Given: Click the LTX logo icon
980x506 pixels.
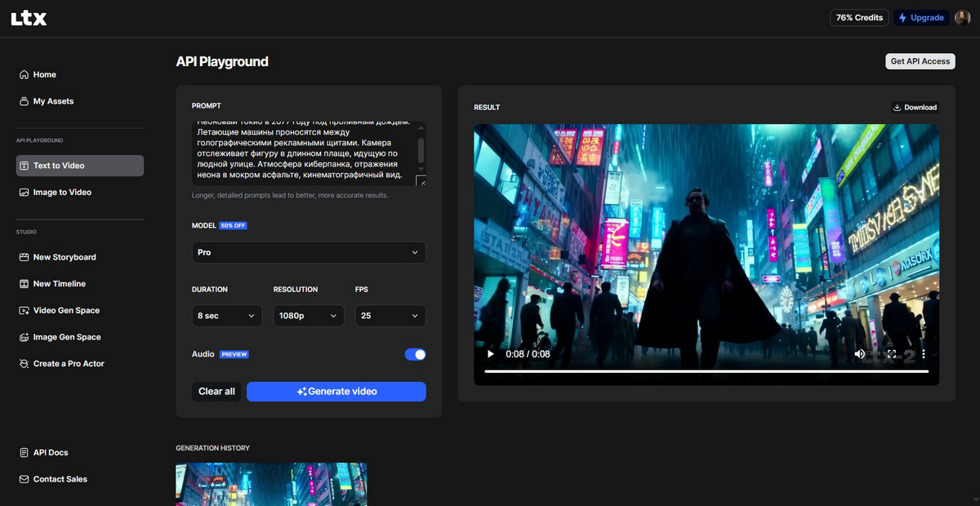Looking at the screenshot, I should 29,18.
